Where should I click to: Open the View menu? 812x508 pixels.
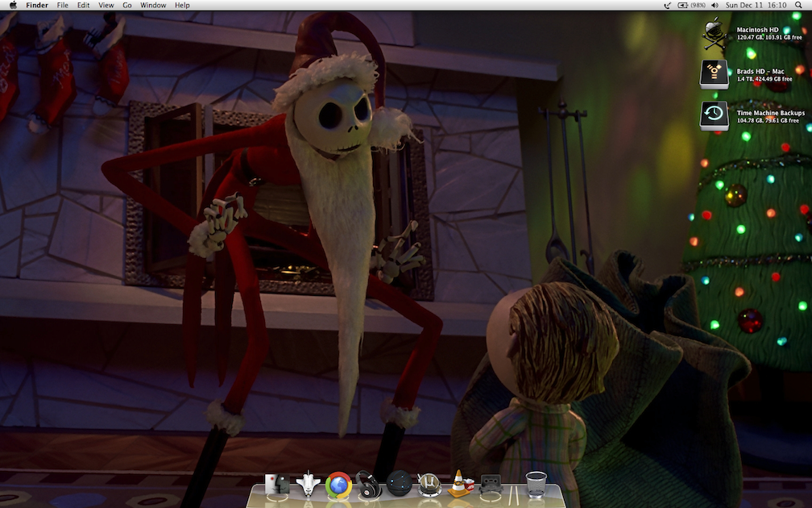pyautogui.click(x=106, y=5)
